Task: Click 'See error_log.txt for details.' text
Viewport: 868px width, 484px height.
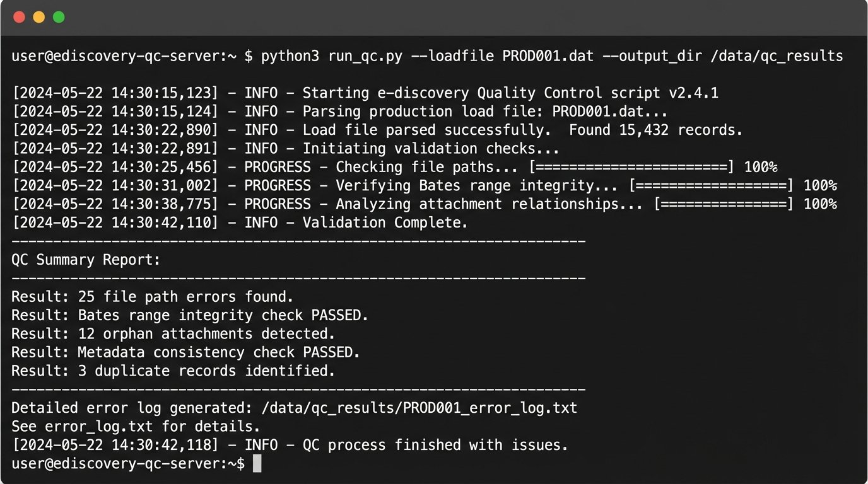Action: pos(136,427)
